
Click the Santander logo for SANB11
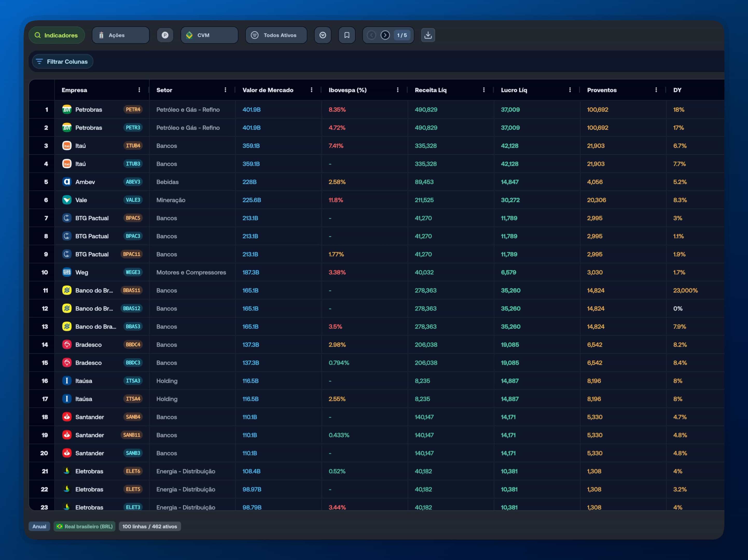(67, 435)
